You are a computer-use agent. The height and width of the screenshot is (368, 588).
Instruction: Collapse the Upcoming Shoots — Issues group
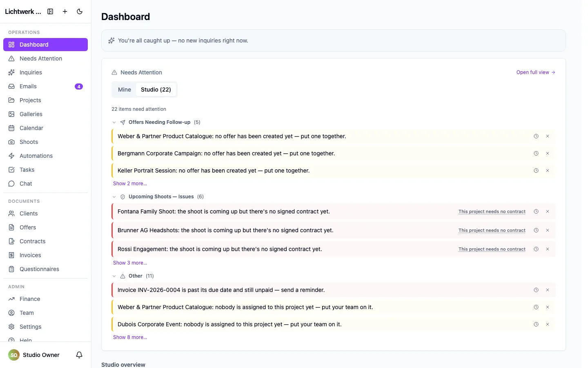pyautogui.click(x=114, y=197)
